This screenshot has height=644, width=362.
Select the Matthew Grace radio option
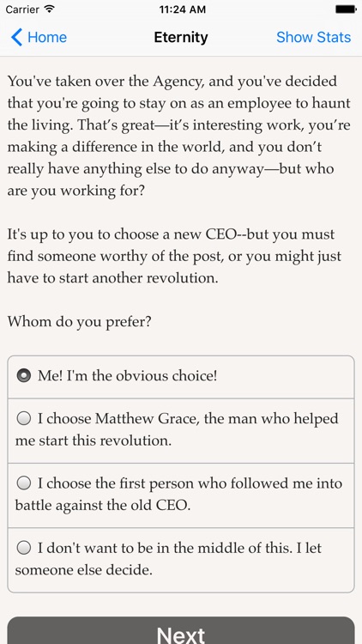click(x=181, y=430)
